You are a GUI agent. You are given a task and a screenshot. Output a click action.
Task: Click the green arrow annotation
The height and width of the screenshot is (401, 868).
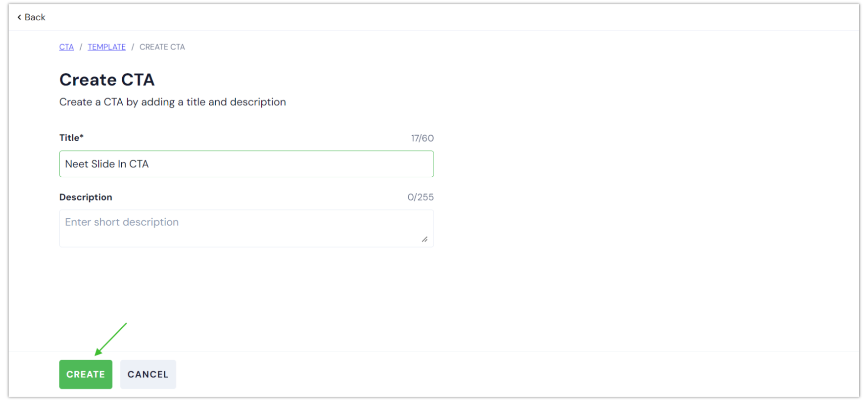click(111, 339)
